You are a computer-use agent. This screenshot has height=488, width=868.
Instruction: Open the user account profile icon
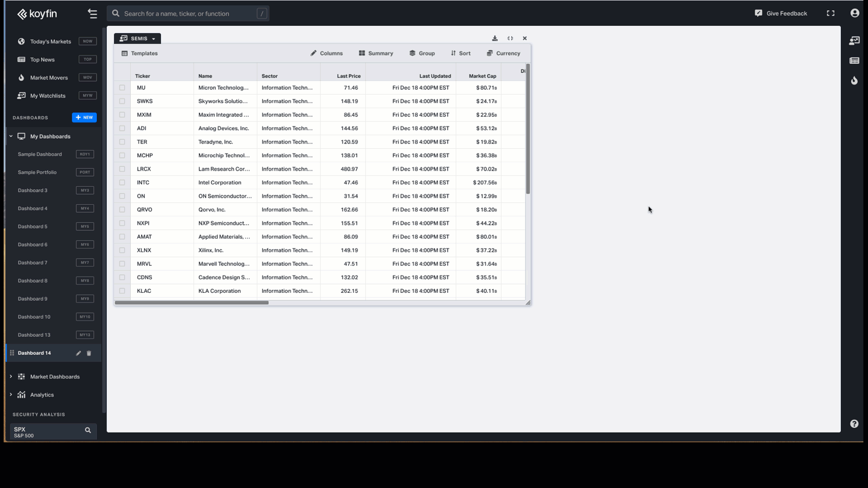855,13
